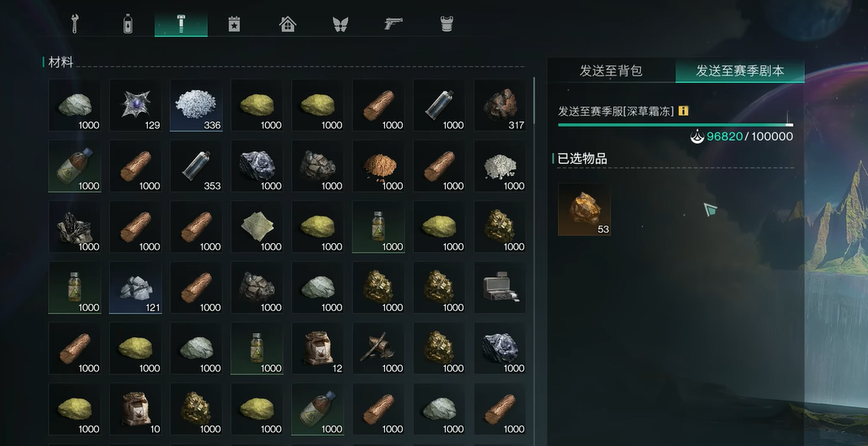Select the purple star crystal item with 129
Viewport: 868px width, 446px height.
coord(135,105)
